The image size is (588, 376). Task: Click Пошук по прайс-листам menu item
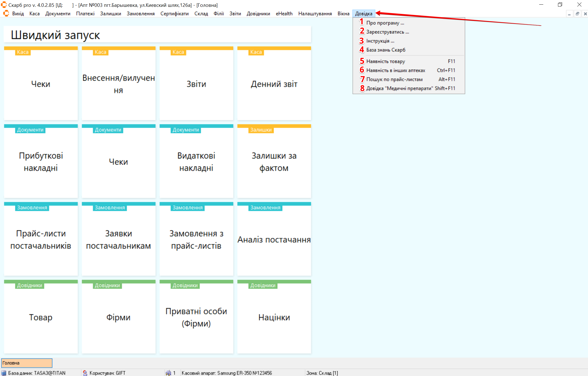pyautogui.click(x=394, y=79)
